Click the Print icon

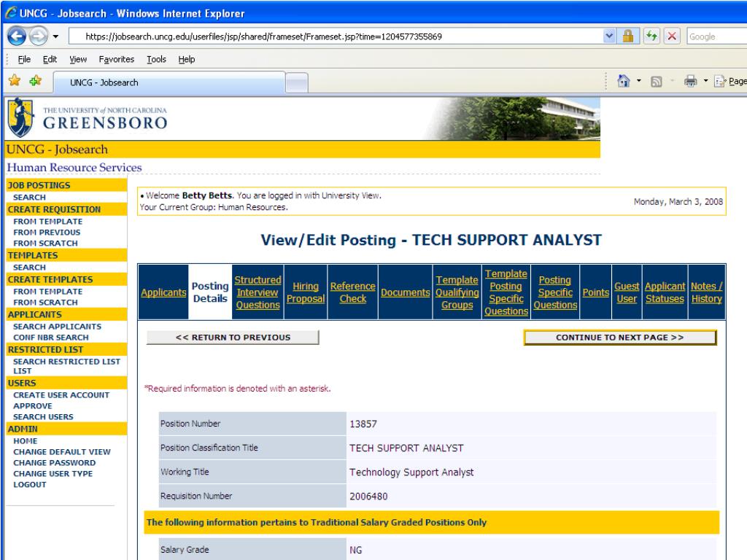[690, 82]
